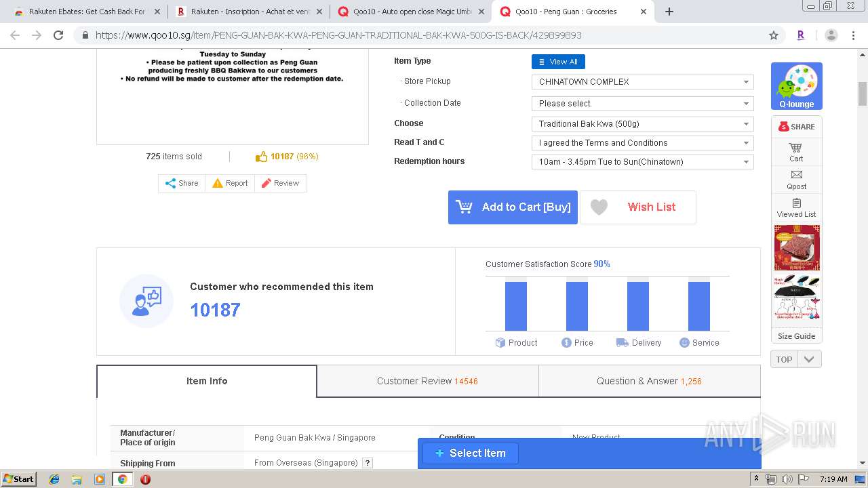Open the Q-lounge icon in sidebar

click(796, 86)
